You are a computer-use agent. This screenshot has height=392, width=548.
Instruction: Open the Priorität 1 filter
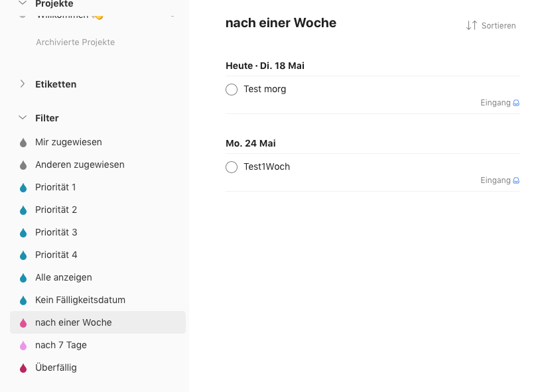tap(98, 187)
